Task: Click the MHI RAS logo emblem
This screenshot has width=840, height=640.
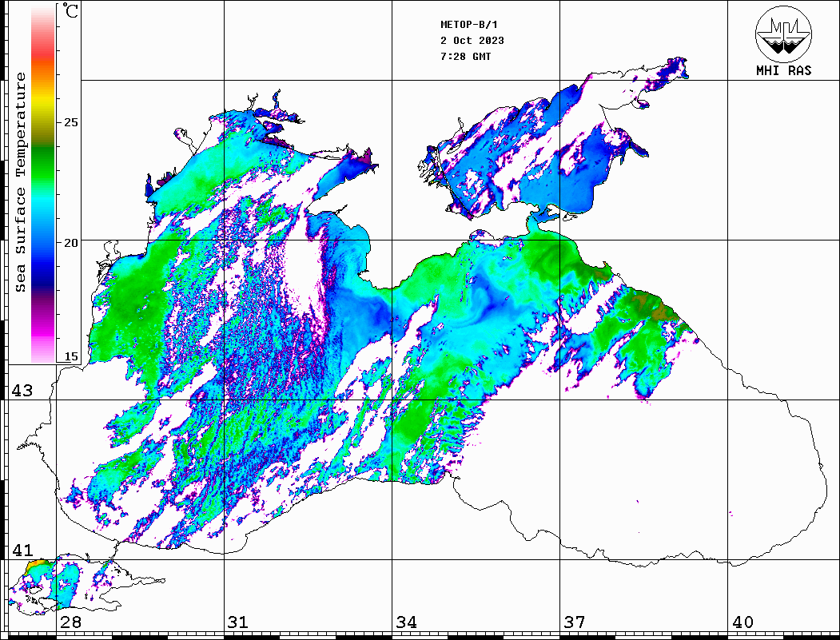Action: 783,34
